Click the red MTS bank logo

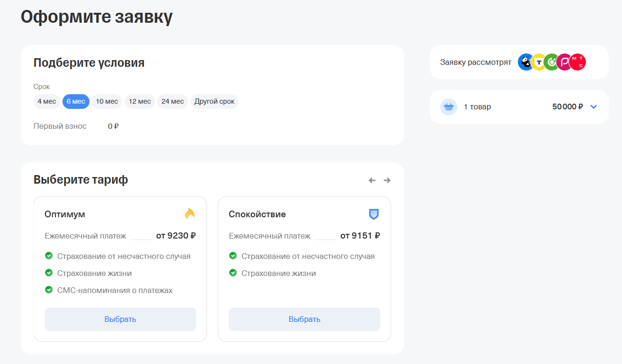coord(578,62)
